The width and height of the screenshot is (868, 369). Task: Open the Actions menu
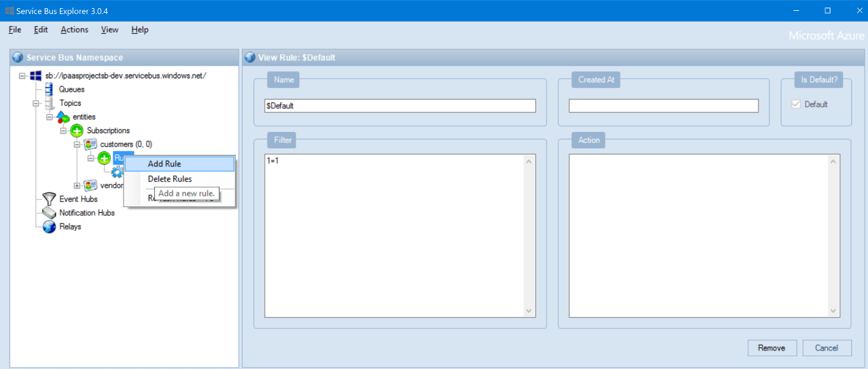tap(75, 29)
